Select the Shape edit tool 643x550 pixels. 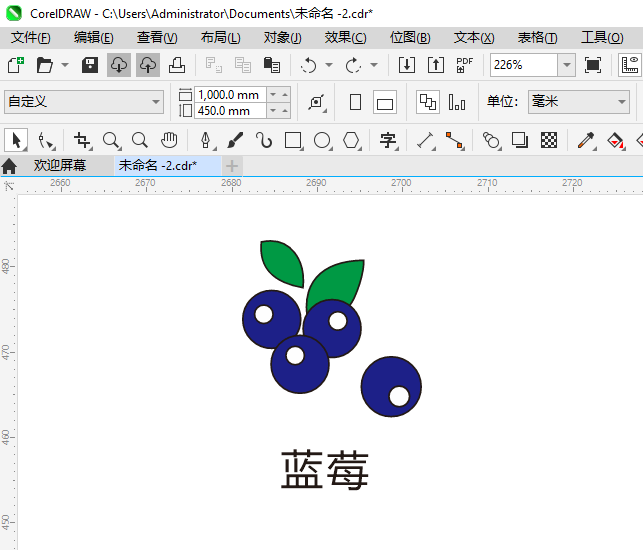pyautogui.click(x=46, y=141)
